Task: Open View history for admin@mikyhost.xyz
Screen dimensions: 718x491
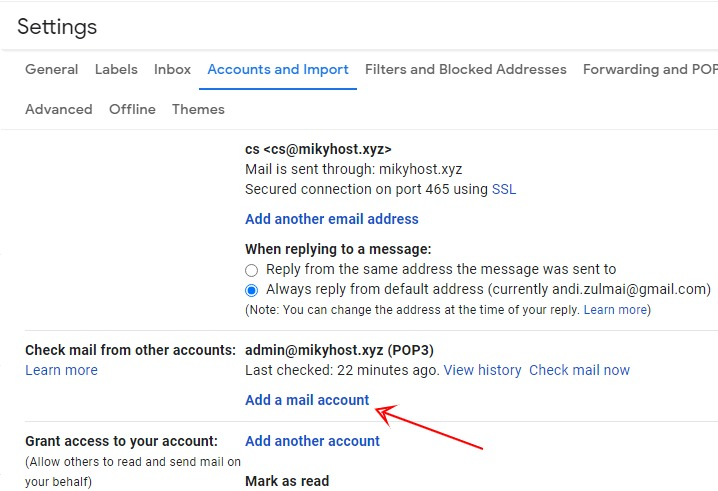Action: point(482,370)
